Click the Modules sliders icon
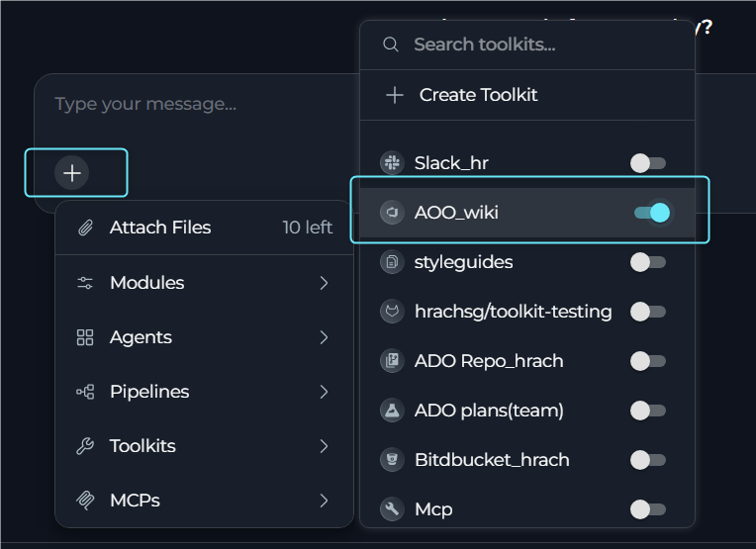756x549 pixels. (x=85, y=283)
